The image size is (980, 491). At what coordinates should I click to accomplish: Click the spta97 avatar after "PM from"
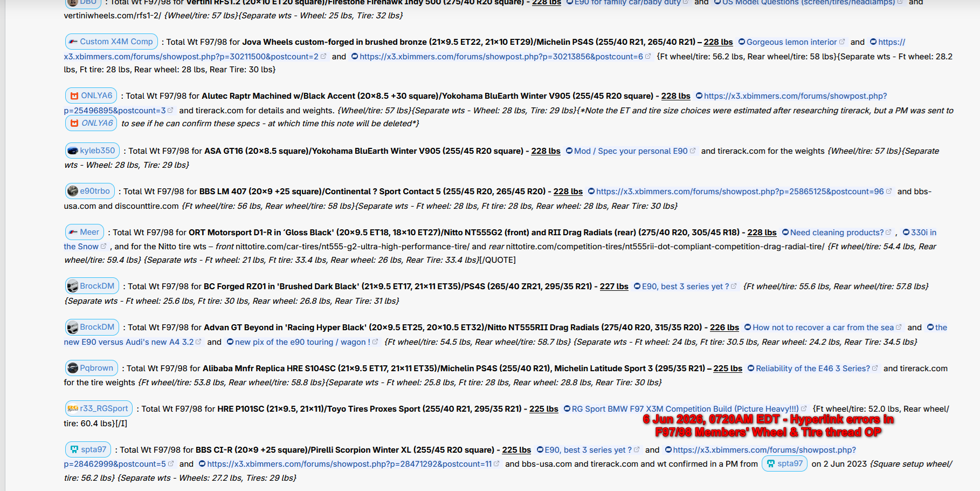[771, 464]
